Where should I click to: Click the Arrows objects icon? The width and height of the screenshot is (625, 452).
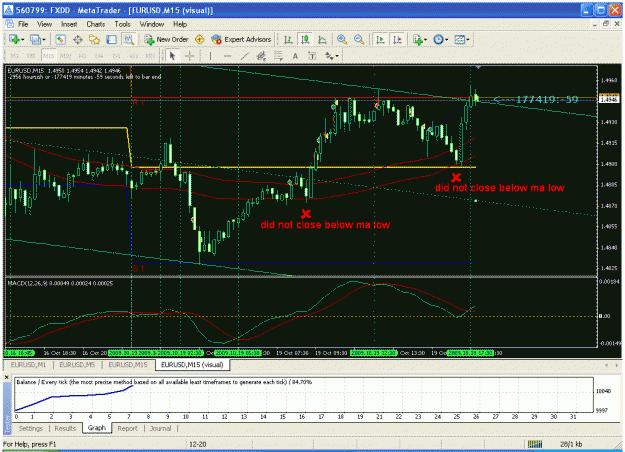tap(329, 56)
